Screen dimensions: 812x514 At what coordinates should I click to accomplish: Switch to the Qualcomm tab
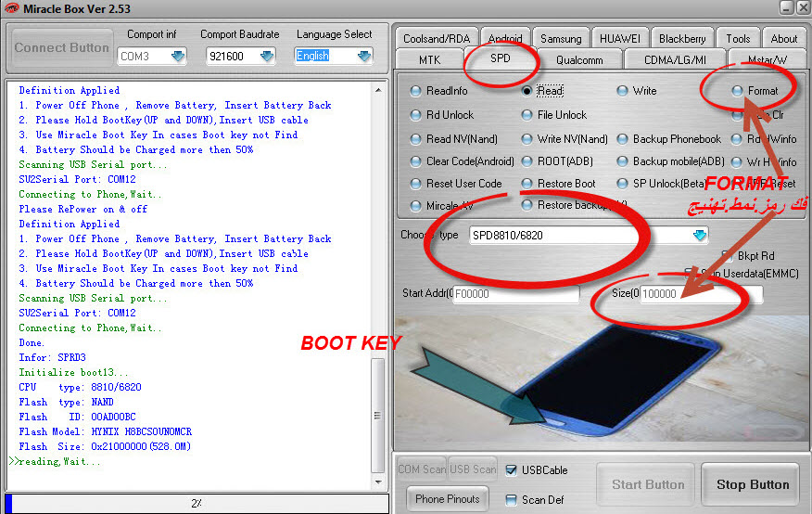(579, 60)
